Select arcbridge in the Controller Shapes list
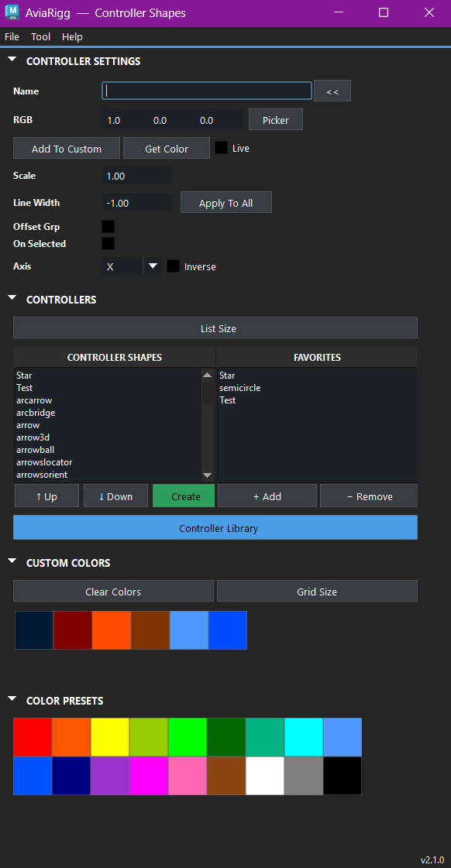This screenshot has height=868, width=451. pos(36,412)
